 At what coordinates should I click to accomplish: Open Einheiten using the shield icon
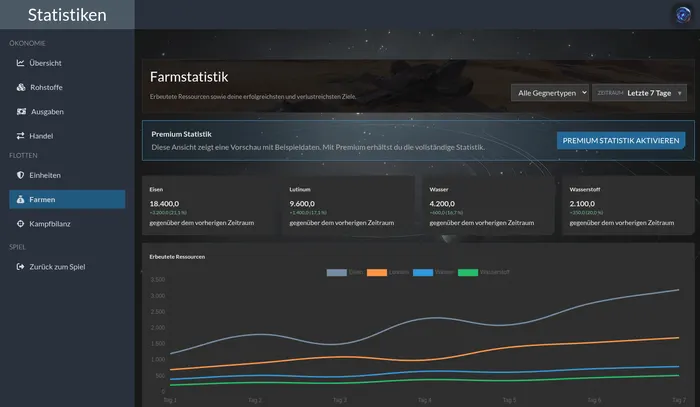pos(21,175)
